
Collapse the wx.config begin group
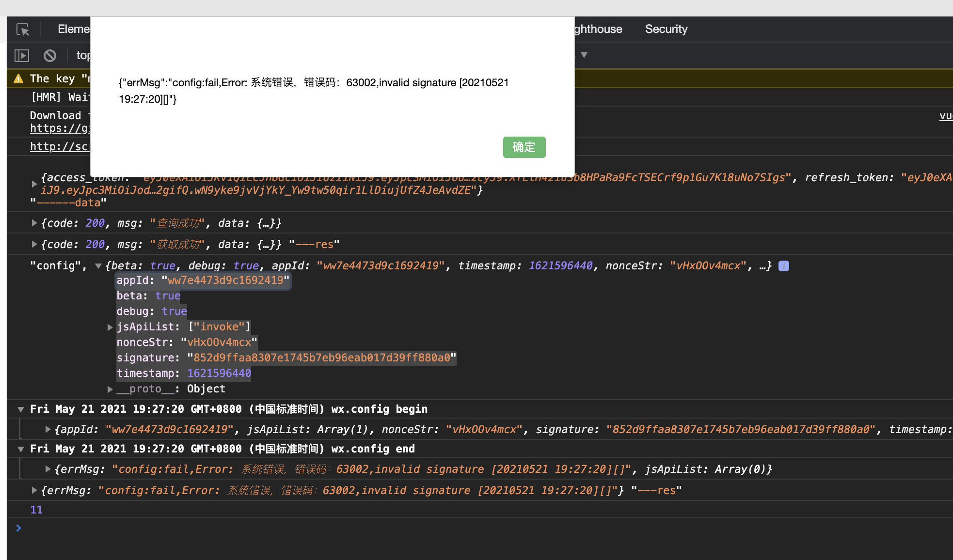(21, 409)
